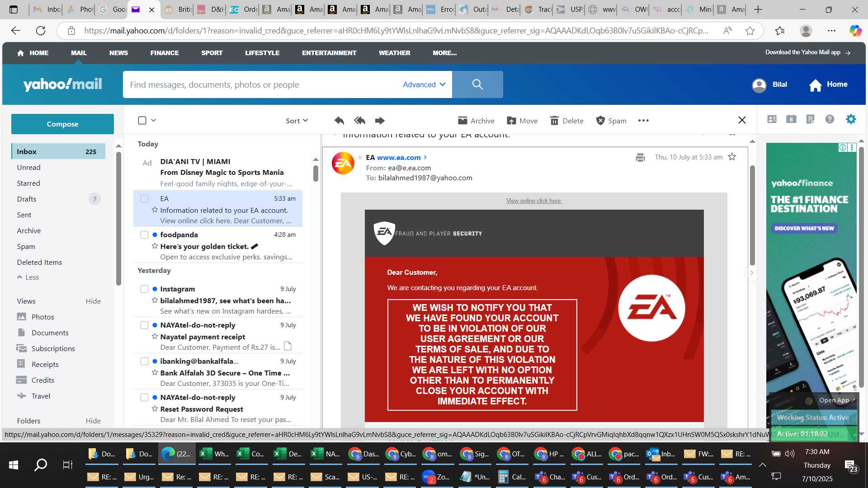Open the Help question mark icon

(x=830, y=119)
